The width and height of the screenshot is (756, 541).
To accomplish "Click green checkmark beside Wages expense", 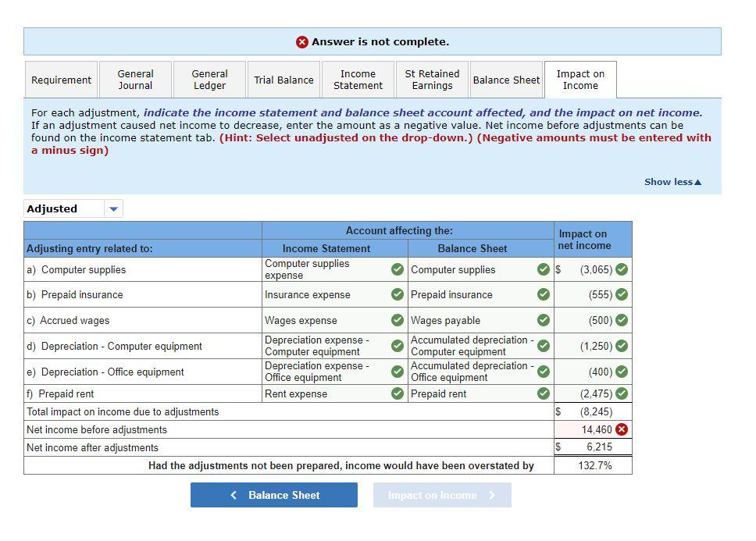I will (x=398, y=320).
